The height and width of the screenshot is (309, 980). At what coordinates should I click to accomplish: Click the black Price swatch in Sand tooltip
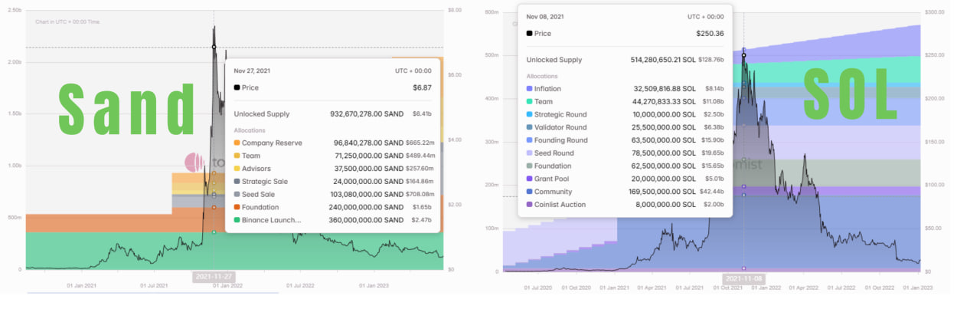click(237, 87)
